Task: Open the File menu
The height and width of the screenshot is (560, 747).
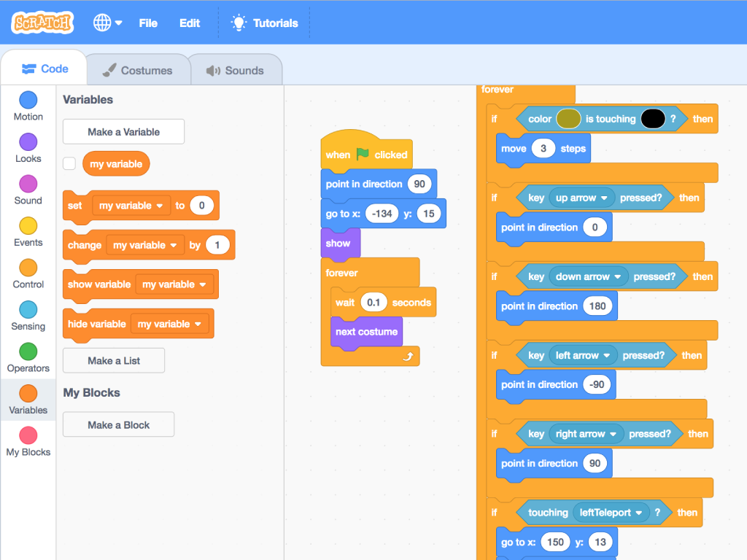Action: [x=148, y=23]
